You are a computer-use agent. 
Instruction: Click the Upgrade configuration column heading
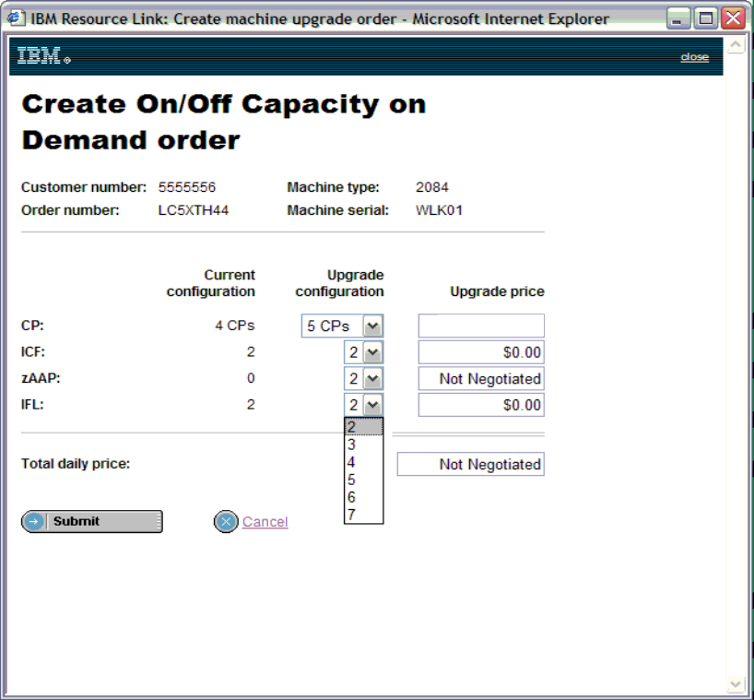[339, 283]
